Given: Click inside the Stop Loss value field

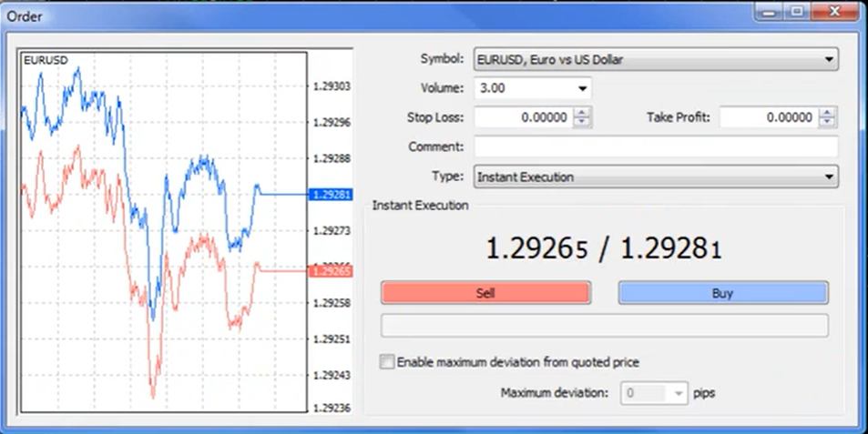Looking at the screenshot, I should [x=524, y=117].
